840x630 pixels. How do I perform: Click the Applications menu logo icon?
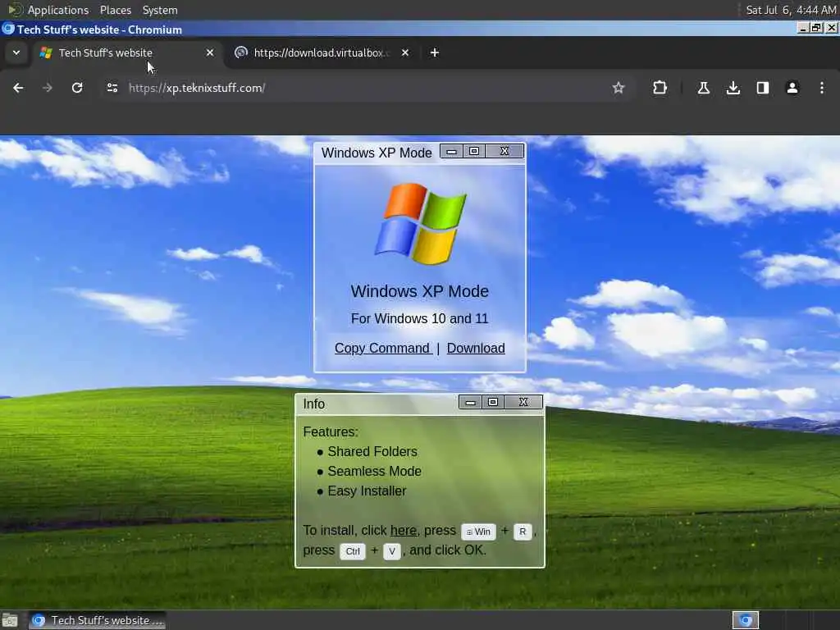(x=15, y=10)
